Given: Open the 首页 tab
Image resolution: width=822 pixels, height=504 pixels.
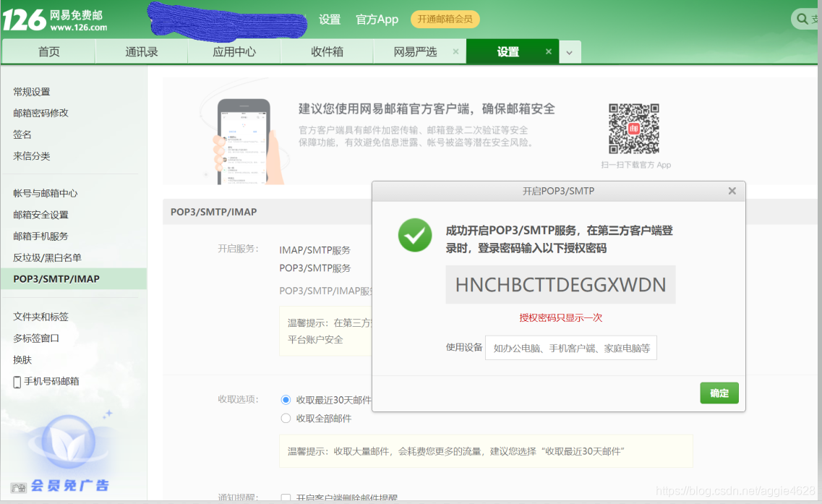Looking at the screenshot, I should [x=48, y=52].
